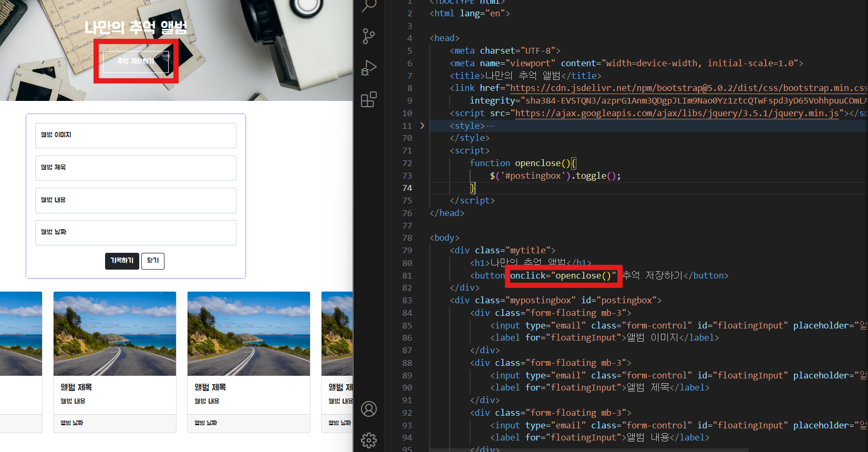This screenshot has height=452, width=868.
Task: Expand the folded style block on line 11
Action: tap(422, 126)
